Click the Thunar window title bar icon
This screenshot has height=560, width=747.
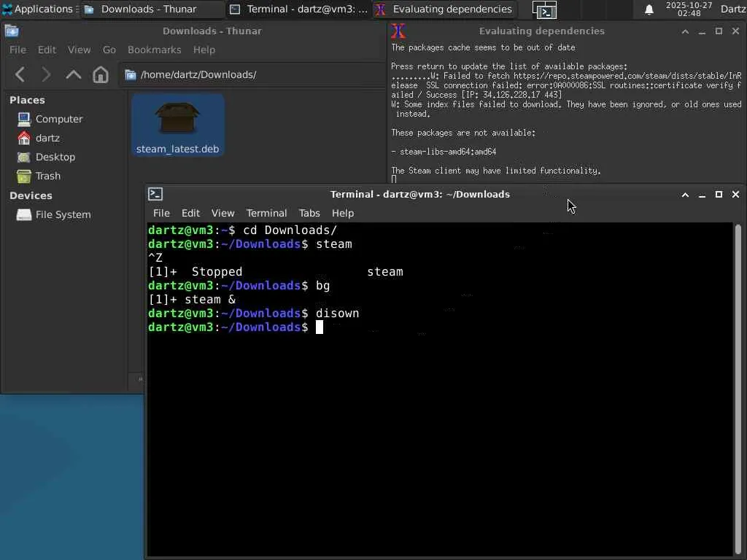pos(12,31)
